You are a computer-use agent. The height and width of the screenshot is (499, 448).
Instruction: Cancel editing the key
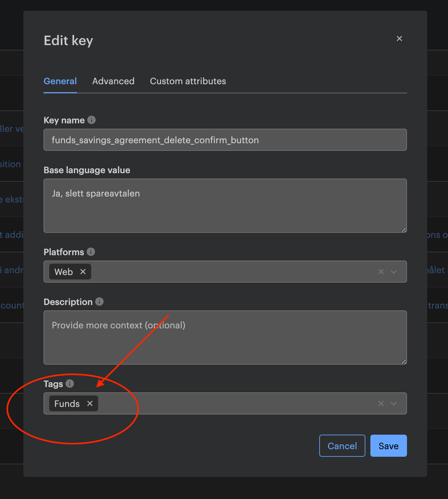[x=342, y=446]
